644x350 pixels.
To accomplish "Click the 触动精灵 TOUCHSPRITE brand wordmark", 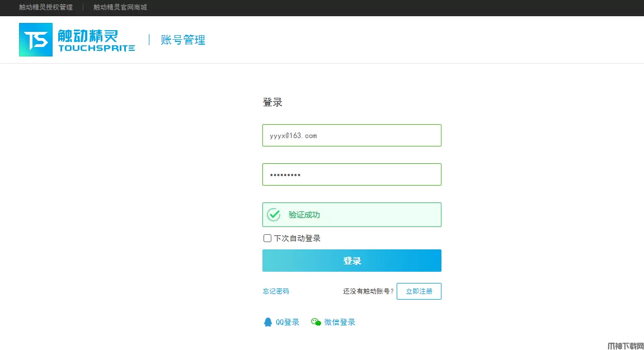I will [x=97, y=41].
